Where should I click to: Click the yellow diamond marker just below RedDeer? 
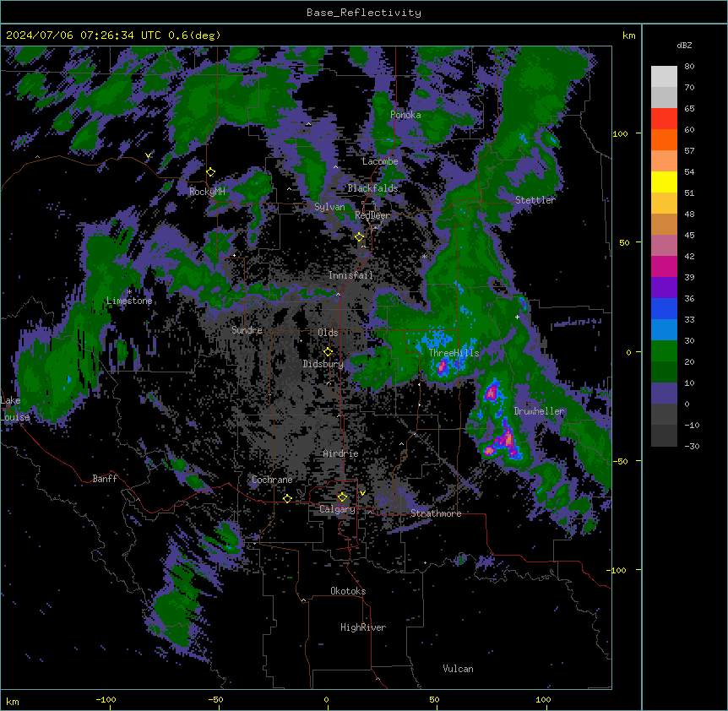[360, 237]
